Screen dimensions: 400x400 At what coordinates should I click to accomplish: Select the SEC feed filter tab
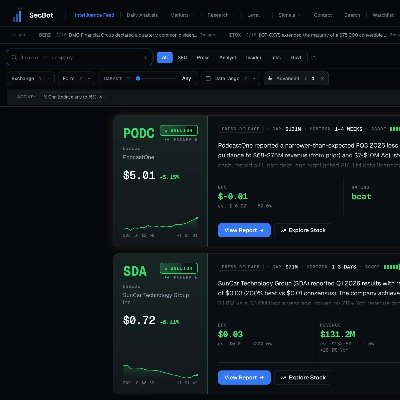tap(182, 58)
